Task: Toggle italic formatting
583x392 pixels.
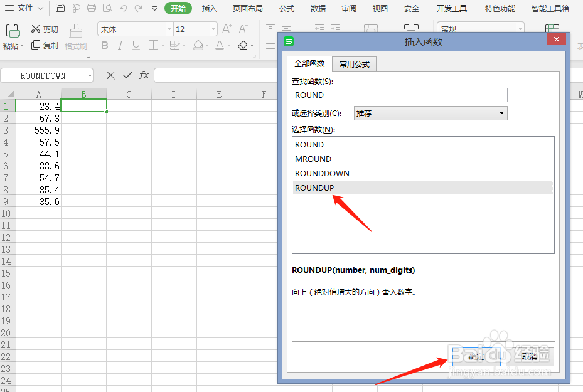Action: (120, 45)
